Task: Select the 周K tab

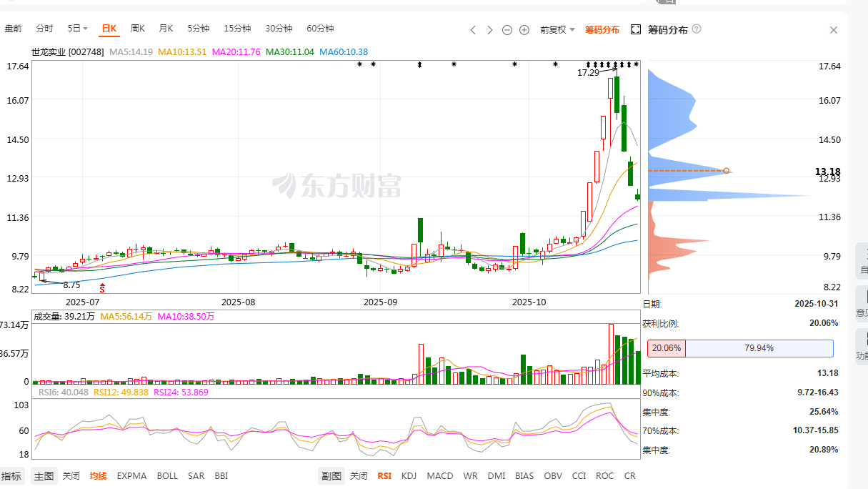Action: 138,29
